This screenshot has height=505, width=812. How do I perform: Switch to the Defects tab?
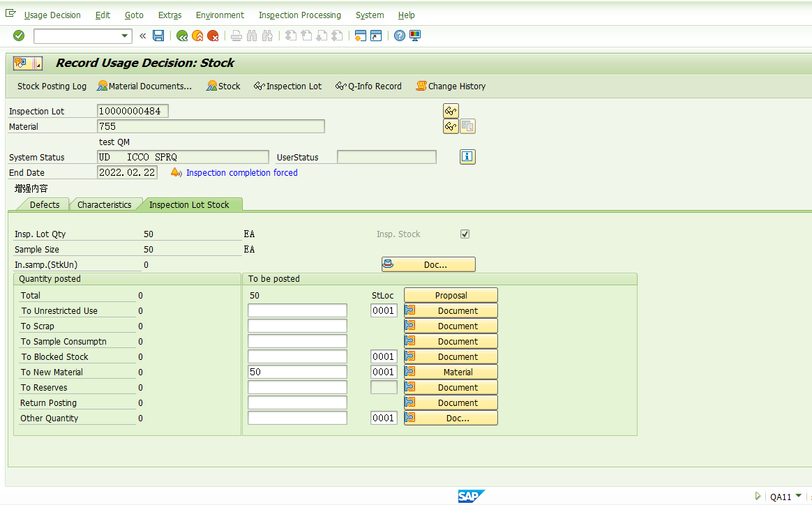[x=45, y=204]
